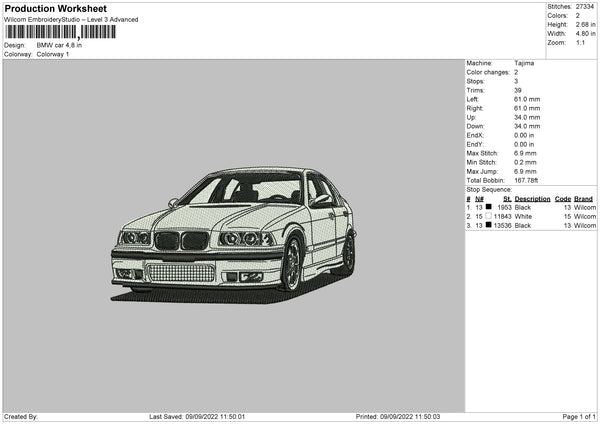Click the Machine value Tajima

[x=524, y=63]
